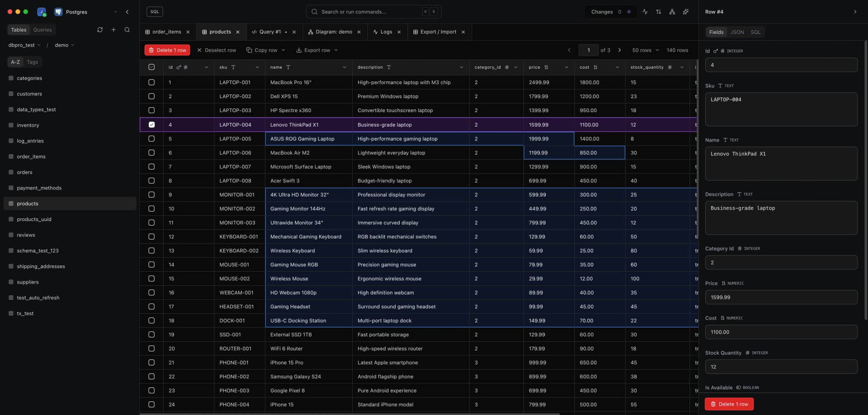Switch sidebar to Queries

(42, 30)
